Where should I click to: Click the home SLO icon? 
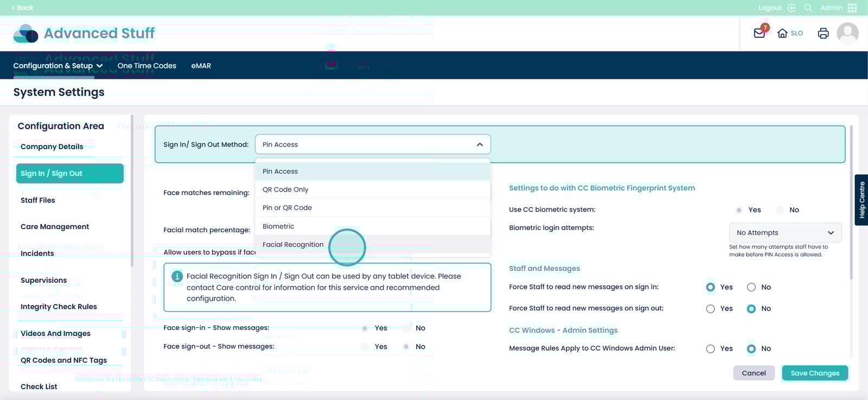[x=782, y=33]
